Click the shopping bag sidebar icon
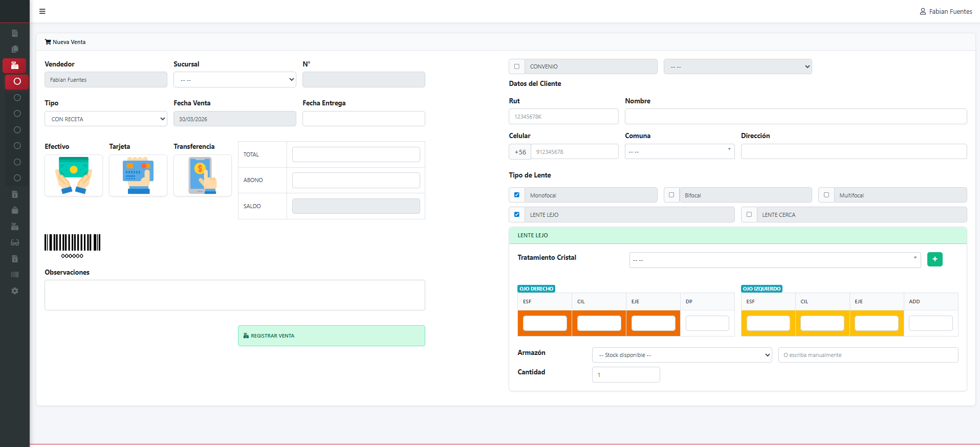Viewport: 980px width, 447px height. pos(15,210)
